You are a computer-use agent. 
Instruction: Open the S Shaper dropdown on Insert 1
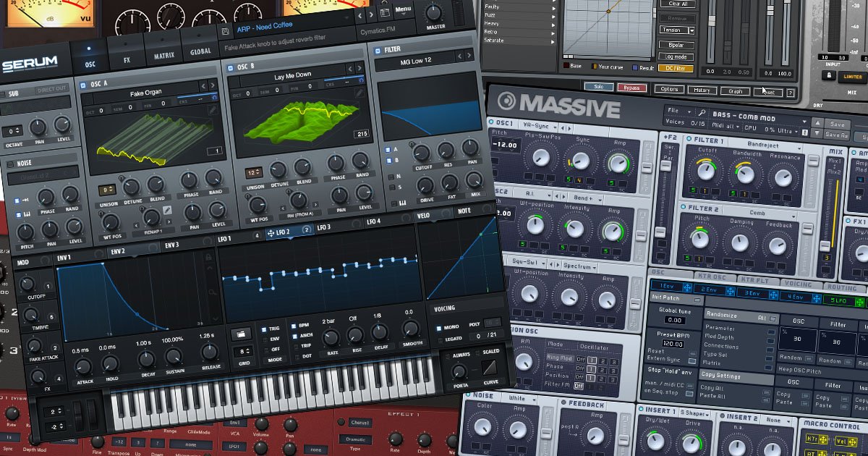pos(694,413)
